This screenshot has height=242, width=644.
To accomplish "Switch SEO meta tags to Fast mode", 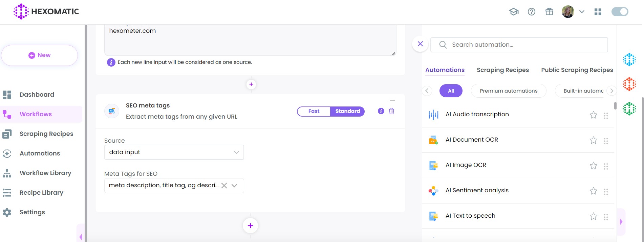I will point(314,111).
